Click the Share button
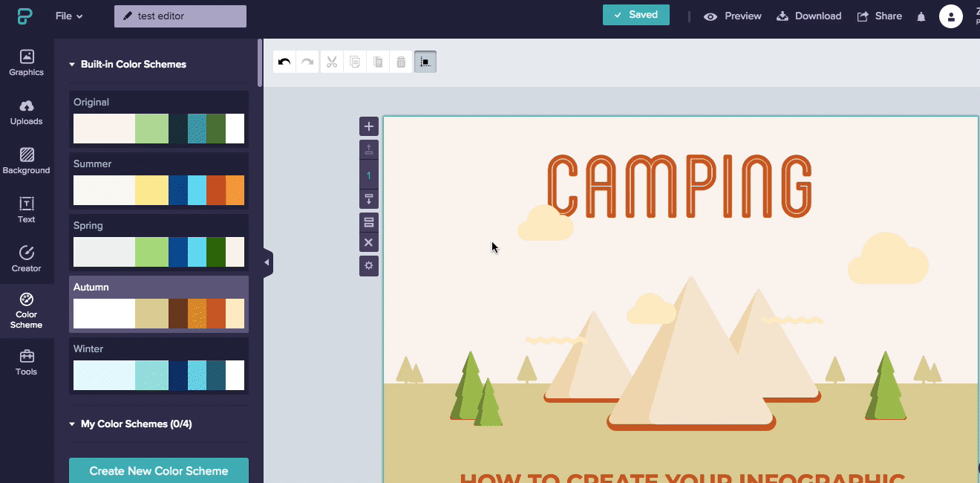The image size is (980, 483). [880, 16]
